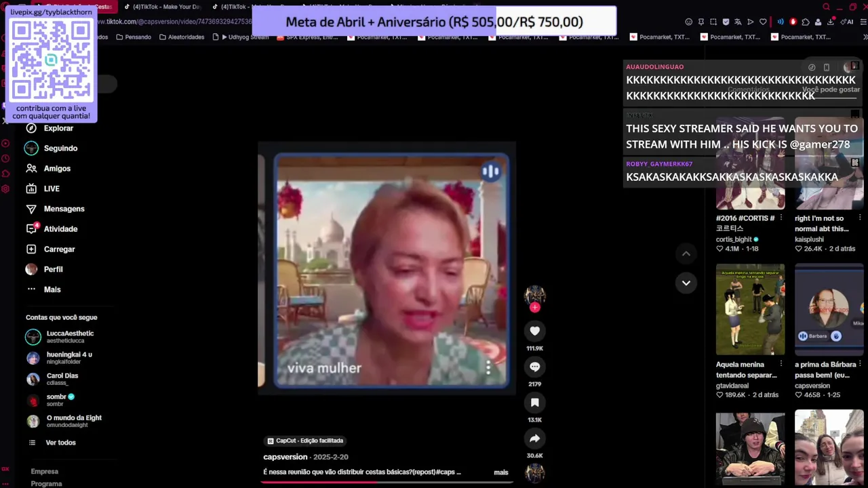This screenshot has height=488, width=868.
Task: Open the Aquela menina tentando separar video thumbnail
Action: pos(750,309)
